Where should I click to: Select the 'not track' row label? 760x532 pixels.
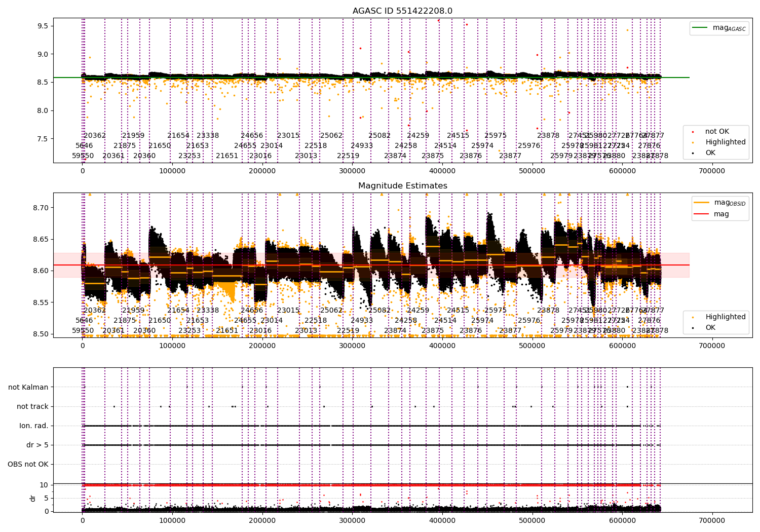[x=32, y=406]
